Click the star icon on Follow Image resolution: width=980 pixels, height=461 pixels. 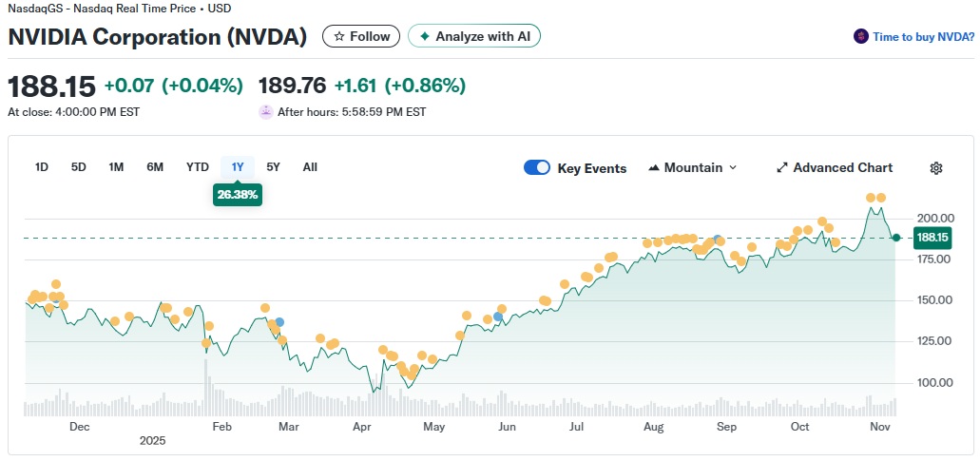pos(339,36)
